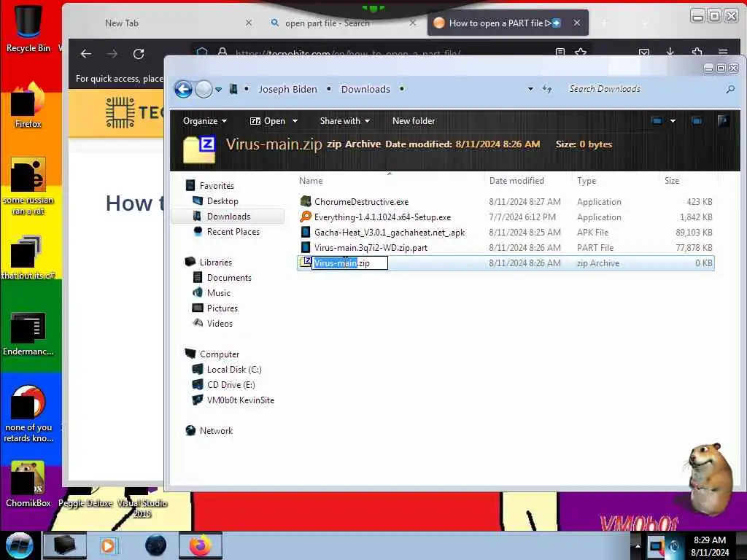Click the taskbar clock showing 8:29 AM
This screenshot has height=560, width=747.
point(710,545)
